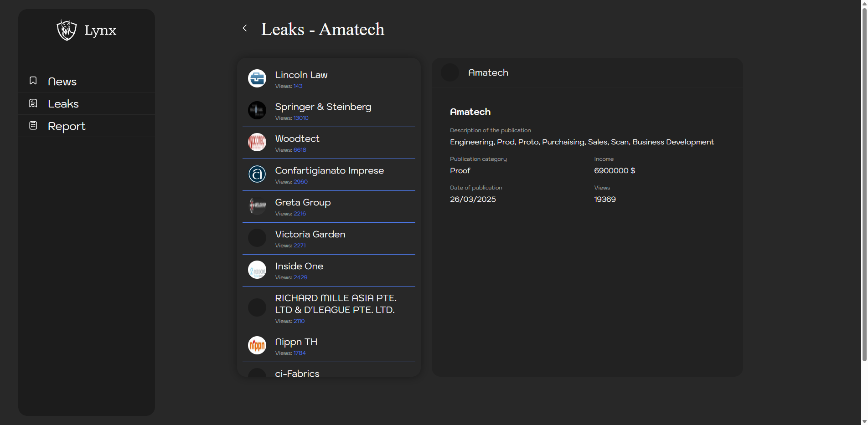The image size is (868, 425).
Task: Select the Leaks menu label
Action: point(63,104)
